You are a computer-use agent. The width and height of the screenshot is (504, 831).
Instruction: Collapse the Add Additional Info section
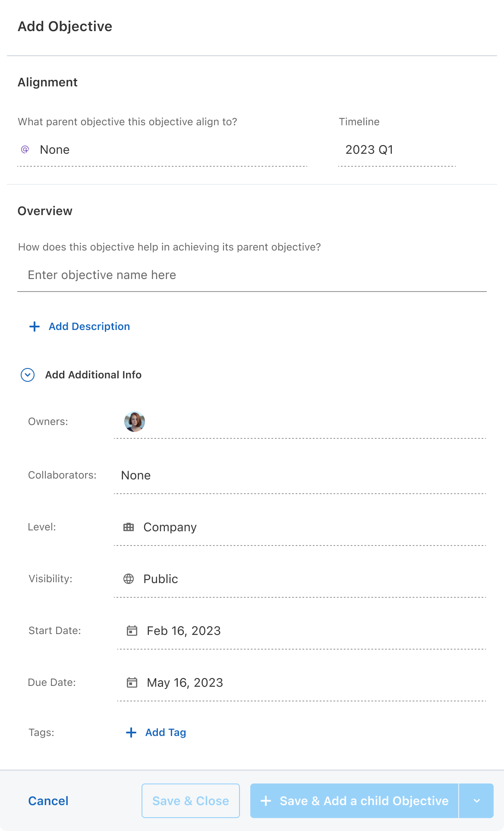pos(28,375)
